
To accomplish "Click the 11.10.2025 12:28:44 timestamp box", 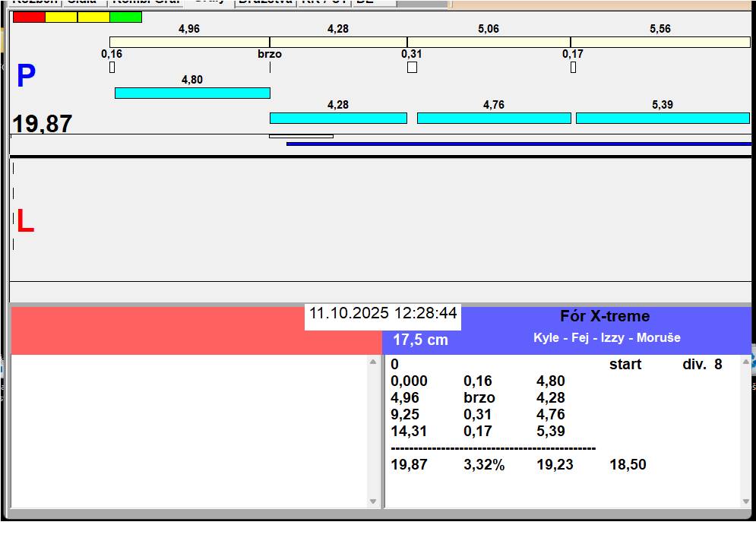I will 383,314.
